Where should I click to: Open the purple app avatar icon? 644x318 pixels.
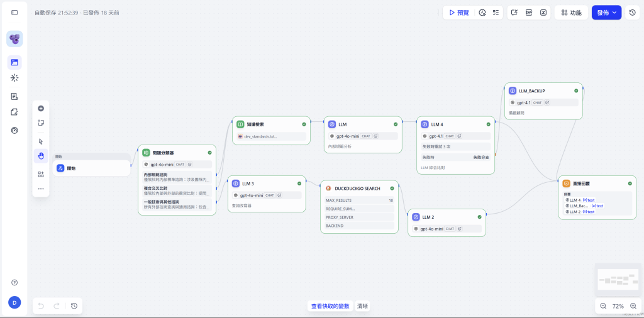click(14, 39)
